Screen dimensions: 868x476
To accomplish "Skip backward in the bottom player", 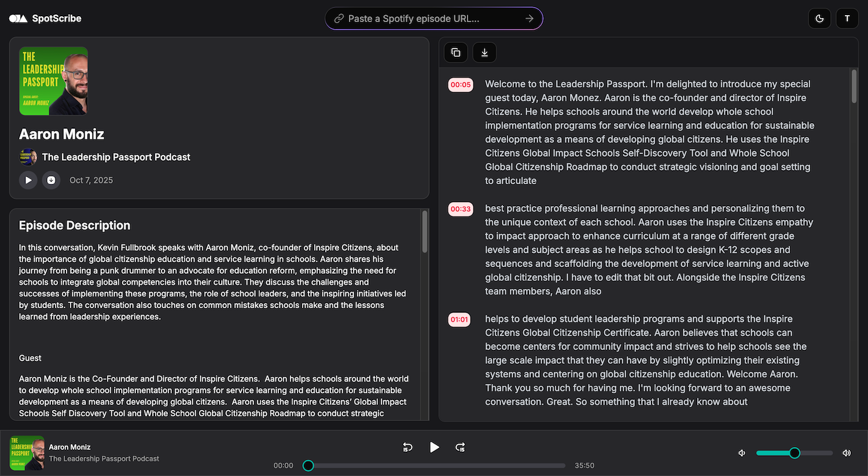I will pos(407,447).
